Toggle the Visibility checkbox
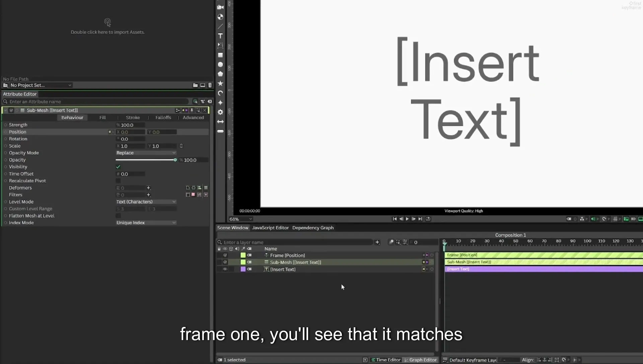643x364 pixels. coord(118,167)
